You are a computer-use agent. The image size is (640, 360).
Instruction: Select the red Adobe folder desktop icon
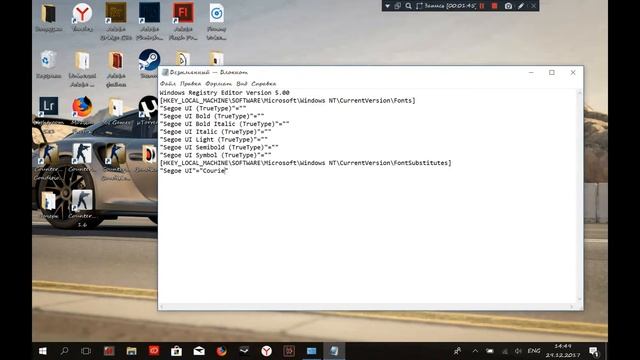click(116, 68)
